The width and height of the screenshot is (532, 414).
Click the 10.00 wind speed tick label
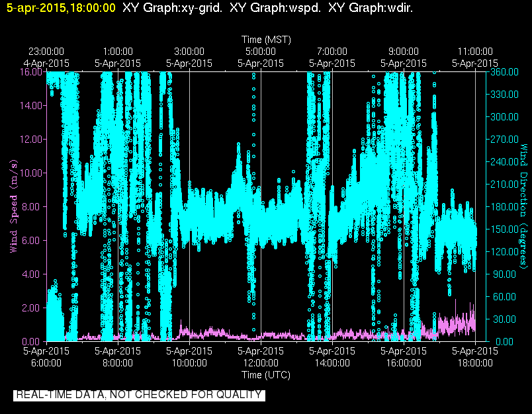click(31, 173)
